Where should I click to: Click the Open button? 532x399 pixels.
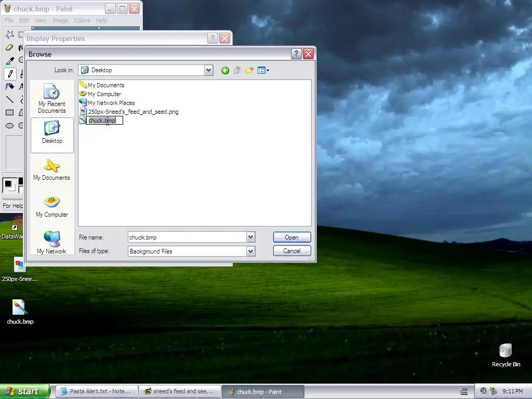[x=292, y=237]
